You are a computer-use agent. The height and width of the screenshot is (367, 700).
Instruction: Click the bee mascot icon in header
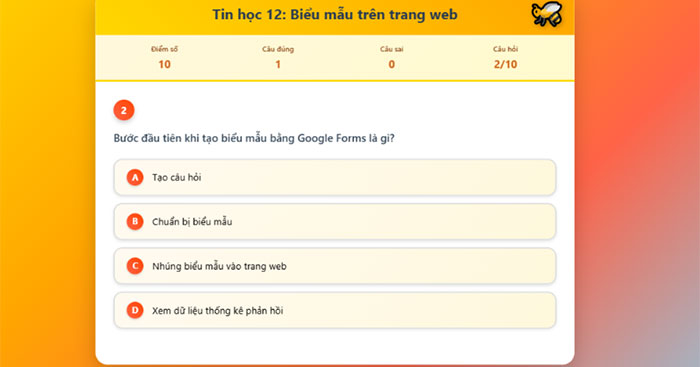tap(546, 14)
